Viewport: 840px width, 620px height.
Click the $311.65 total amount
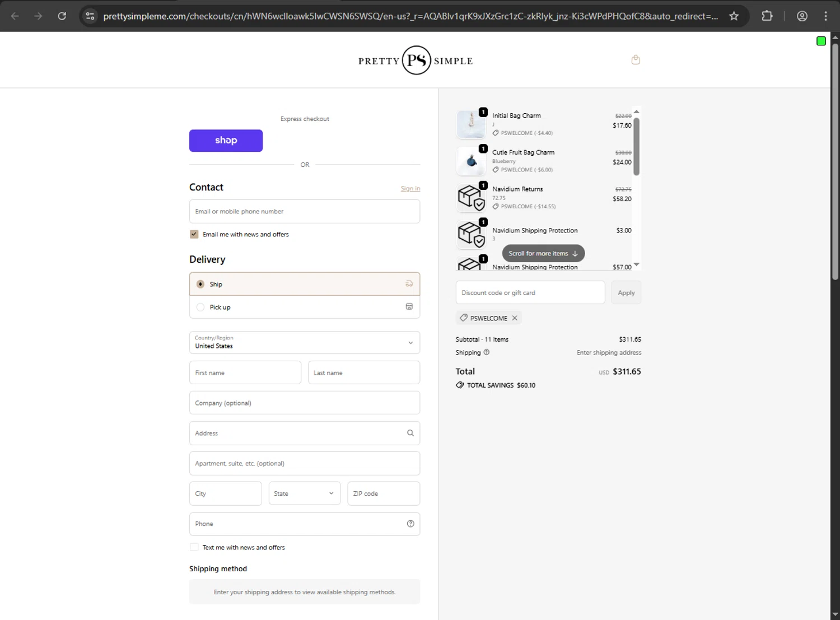pyautogui.click(x=627, y=371)
